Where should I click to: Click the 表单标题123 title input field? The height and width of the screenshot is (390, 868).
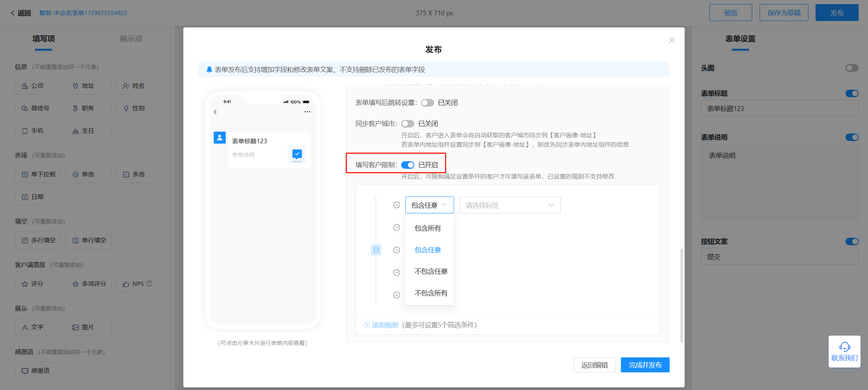pos(780,109)
